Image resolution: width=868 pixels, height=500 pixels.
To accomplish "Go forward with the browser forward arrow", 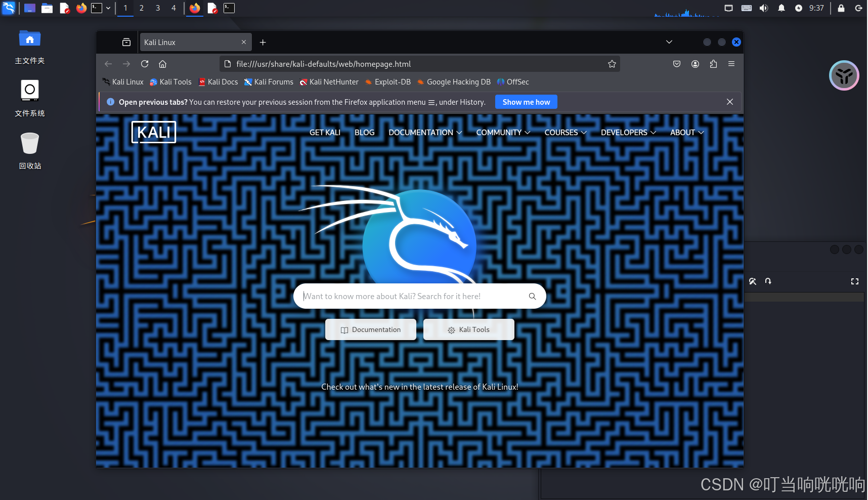I will tap(126, 64).
